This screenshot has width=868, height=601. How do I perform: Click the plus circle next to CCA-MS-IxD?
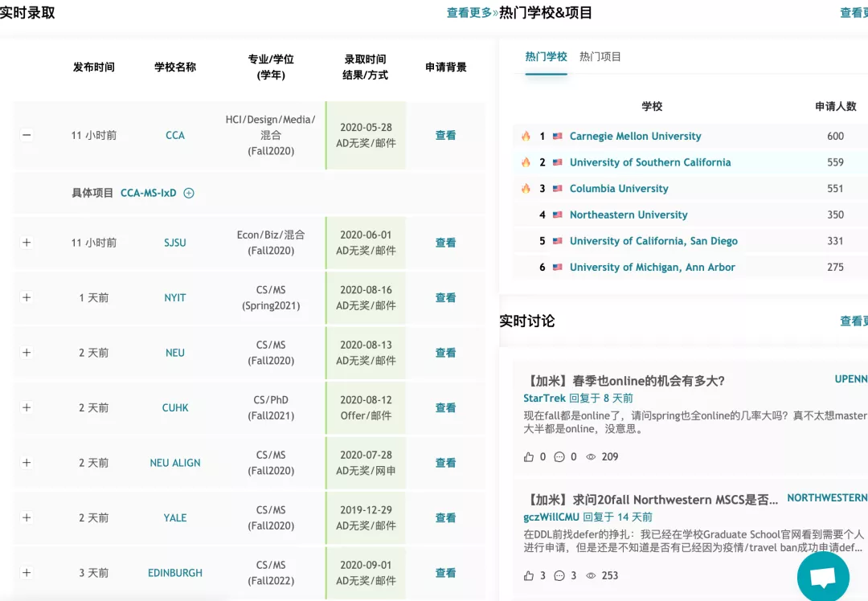click(x=189, y=193)
